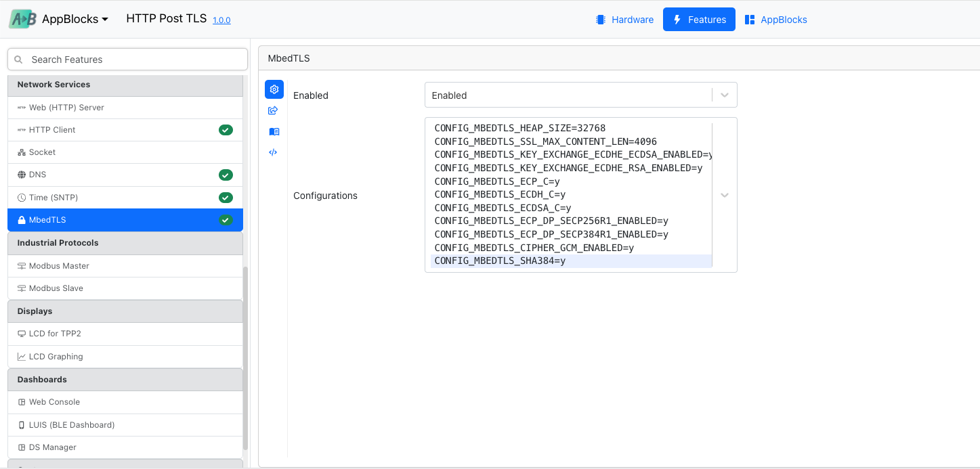Click the Socket network icon
Viewport: 980px width, 469px height.
coord(22,152)
